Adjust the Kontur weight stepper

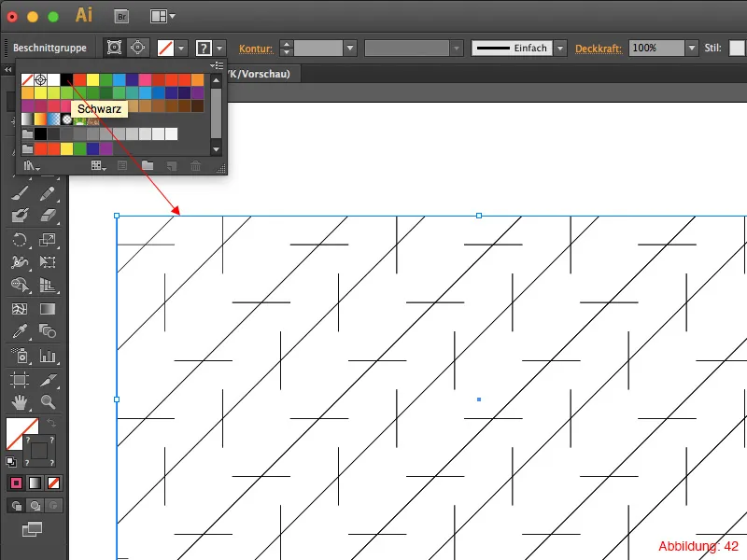coord(286,49)
